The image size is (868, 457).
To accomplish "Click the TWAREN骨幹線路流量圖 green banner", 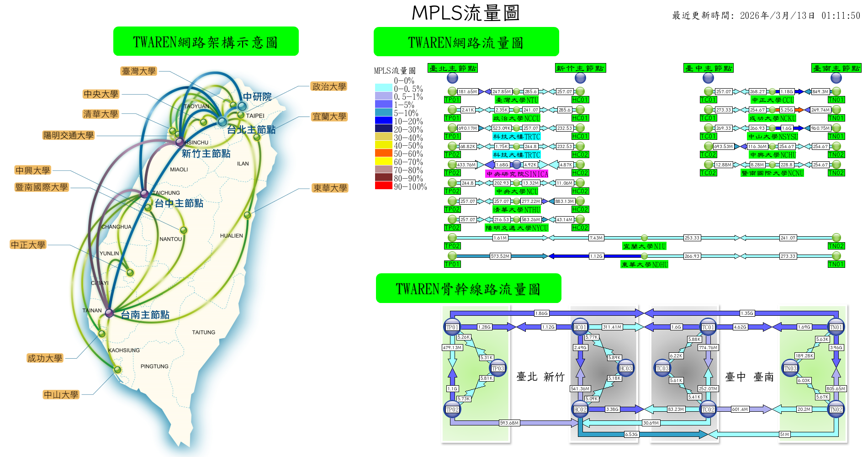I will (468, 288).
